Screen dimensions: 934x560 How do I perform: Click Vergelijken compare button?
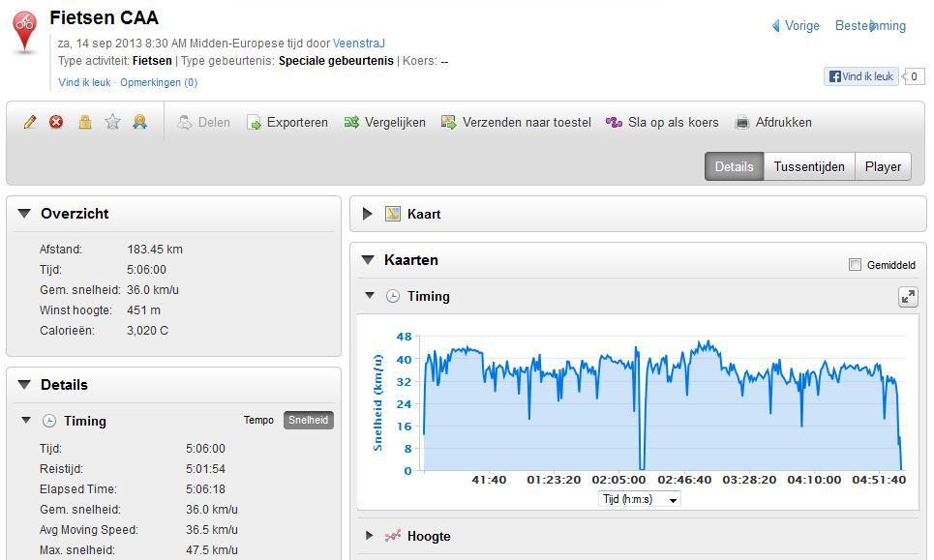(385, 122)
